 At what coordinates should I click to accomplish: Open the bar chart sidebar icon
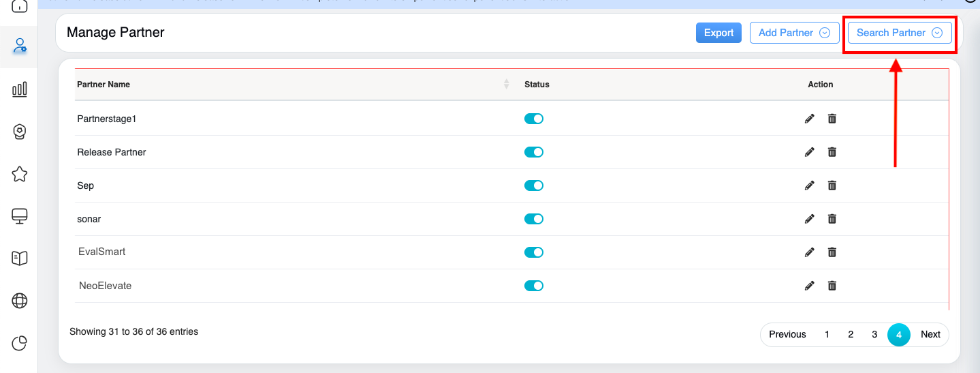pos(20,89)
